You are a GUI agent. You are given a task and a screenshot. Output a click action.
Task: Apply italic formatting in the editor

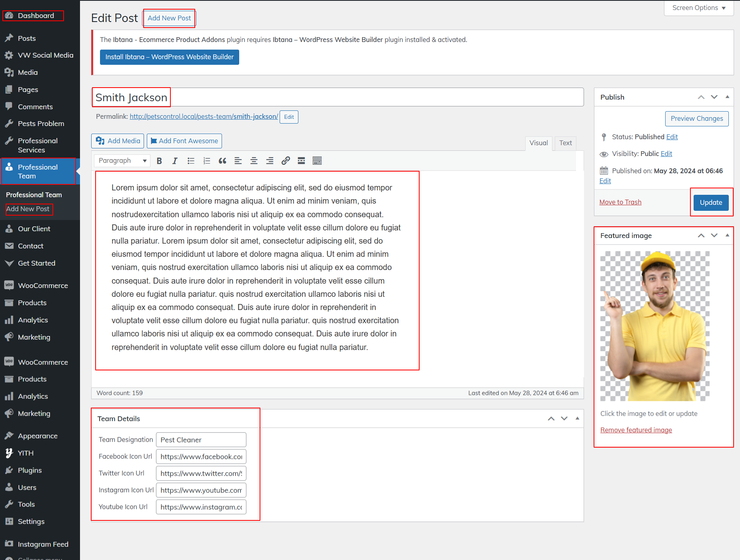[x=175, y=161]
